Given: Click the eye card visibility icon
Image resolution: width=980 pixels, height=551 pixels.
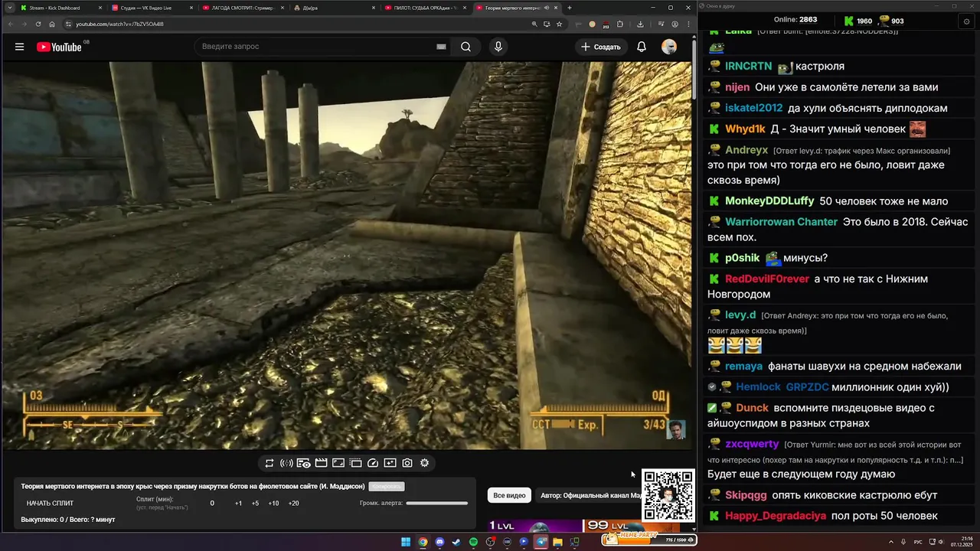Looking at the screenshot, I should coord(304,463).
